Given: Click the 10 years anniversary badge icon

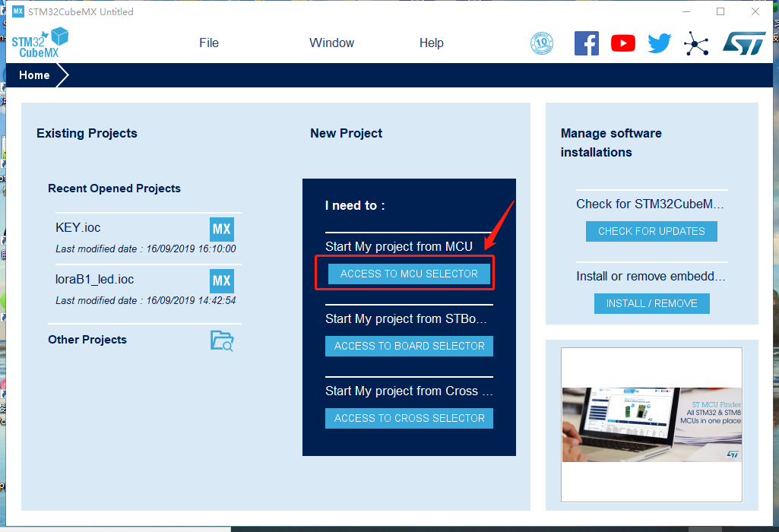Looking at the screenshot, I should (x=542, y=43).
